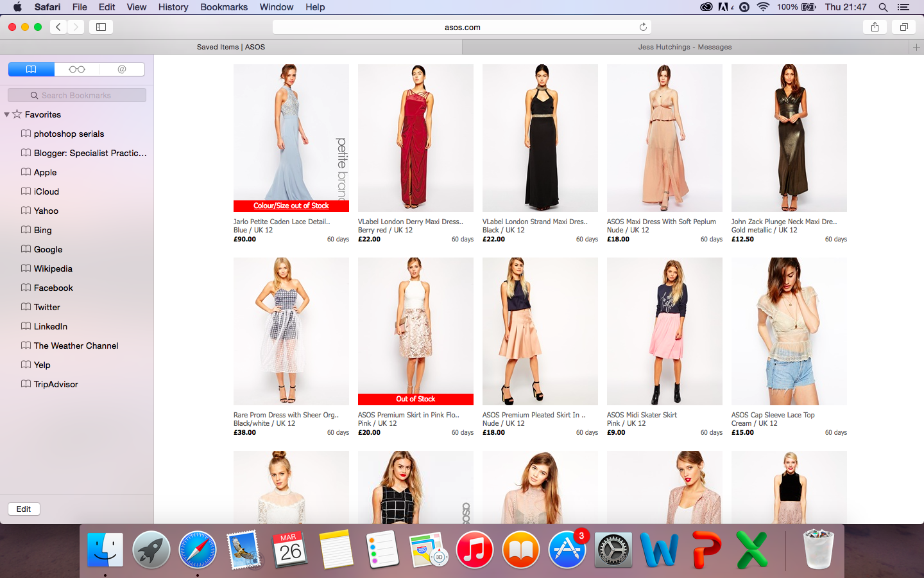Open the Apple menu
Image resolution: width=924 pixels, height=578 pixels.
point(17,7)
